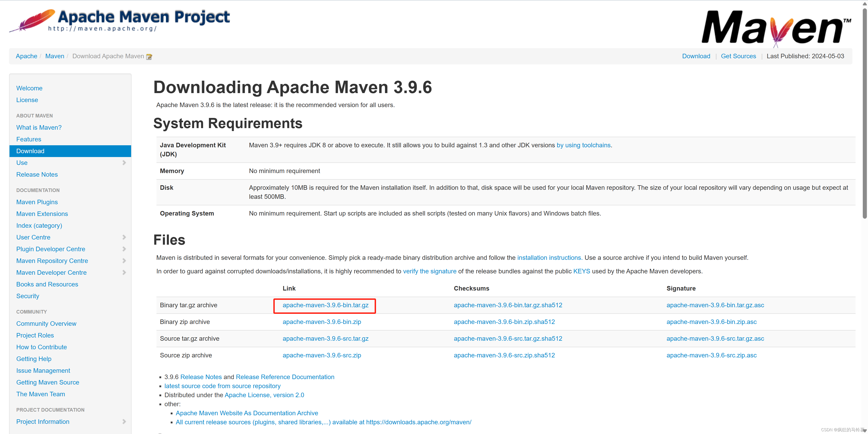Select Download in the sidebar menu

[30, 151]
